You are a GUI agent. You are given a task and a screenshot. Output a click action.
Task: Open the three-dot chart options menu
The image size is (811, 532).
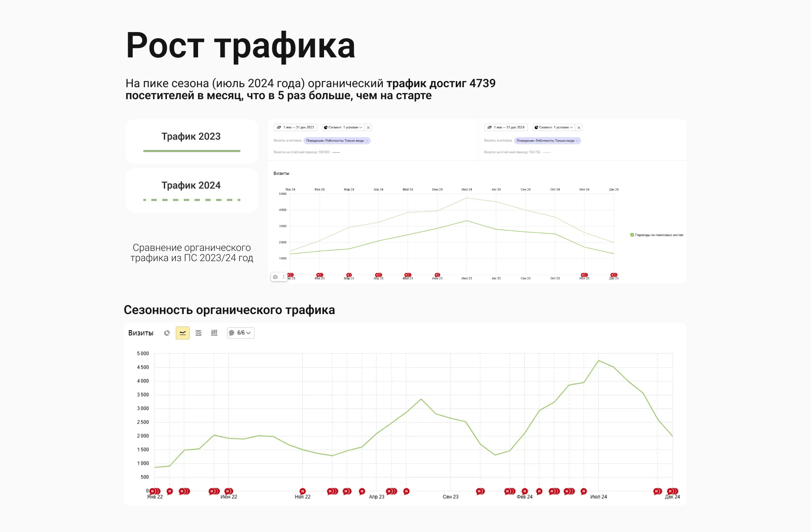pyautogui.click(x=284, y=277)
